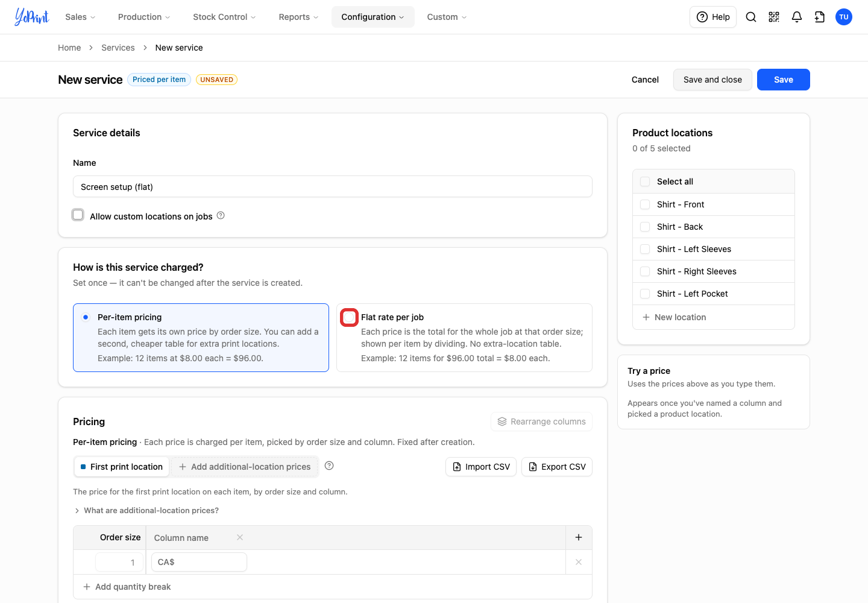Click the service Name input field
868x603 pixels.
click(x=333, y=186)
